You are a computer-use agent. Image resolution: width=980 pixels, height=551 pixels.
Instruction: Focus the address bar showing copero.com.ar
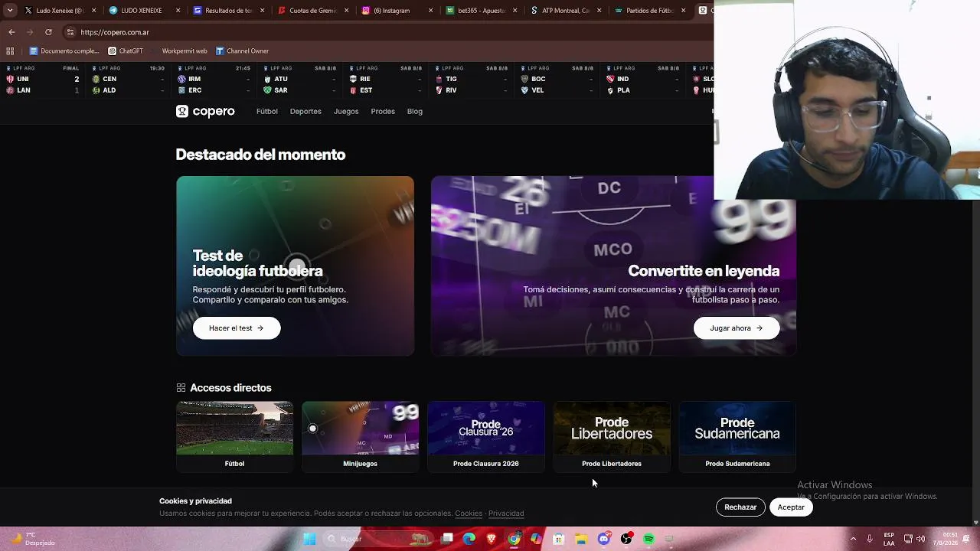click(387, 32)
